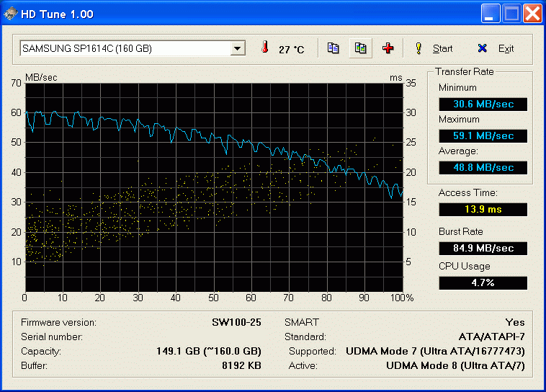Click the buffer 8192 KB value
Image resolution: width=546 pixels, height=392 pixels.
241,365
